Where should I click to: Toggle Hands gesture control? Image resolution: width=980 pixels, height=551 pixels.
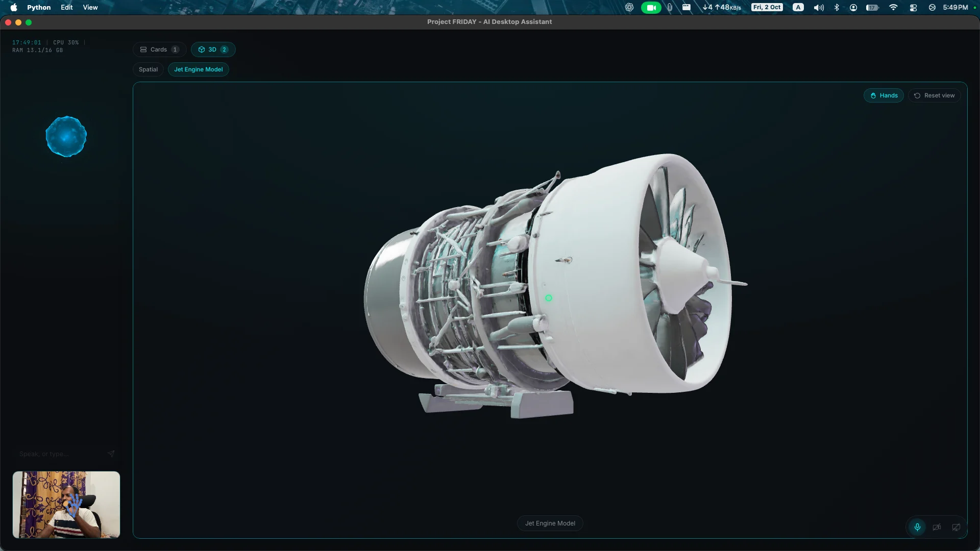click(x=884, y=95)
